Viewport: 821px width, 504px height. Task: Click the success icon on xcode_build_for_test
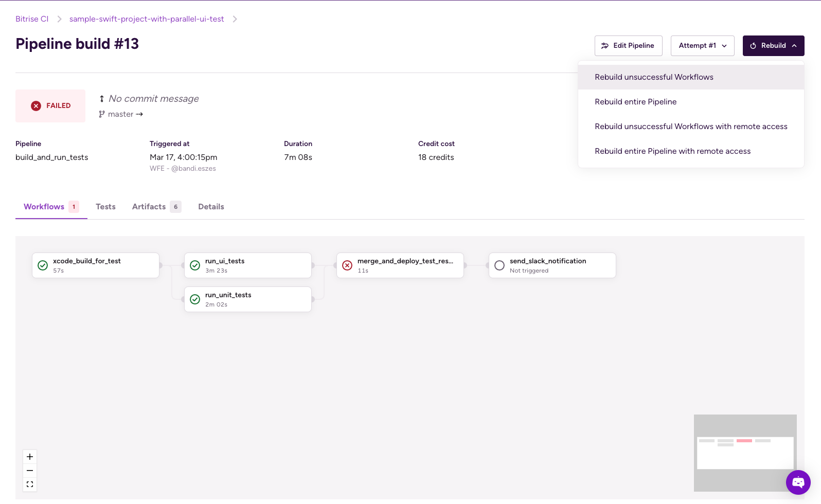43,265
